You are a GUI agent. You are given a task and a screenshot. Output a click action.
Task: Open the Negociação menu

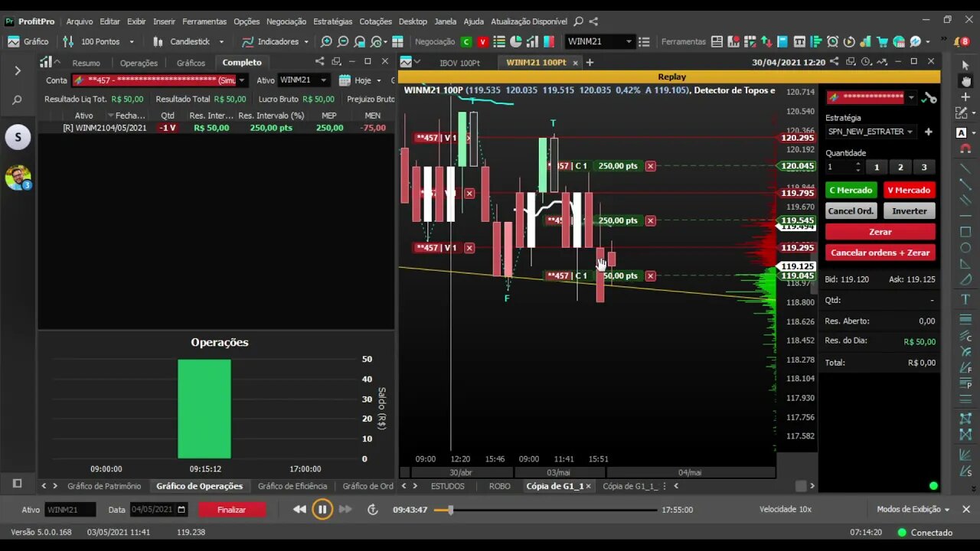286,21
